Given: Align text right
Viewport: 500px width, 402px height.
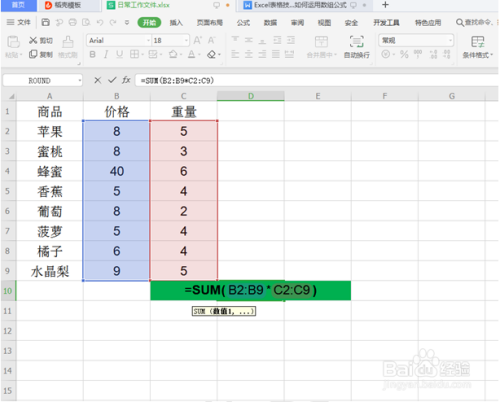Looking at the screenshot, I should pos(262,54).
